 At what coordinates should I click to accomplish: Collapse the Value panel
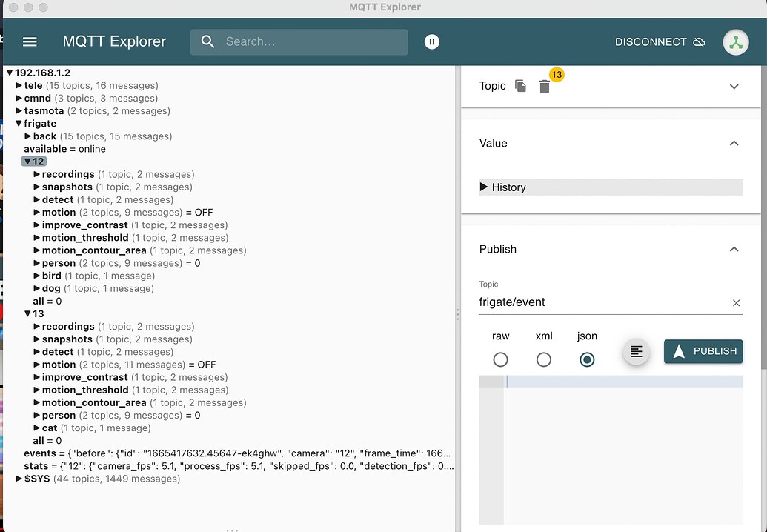734,143
